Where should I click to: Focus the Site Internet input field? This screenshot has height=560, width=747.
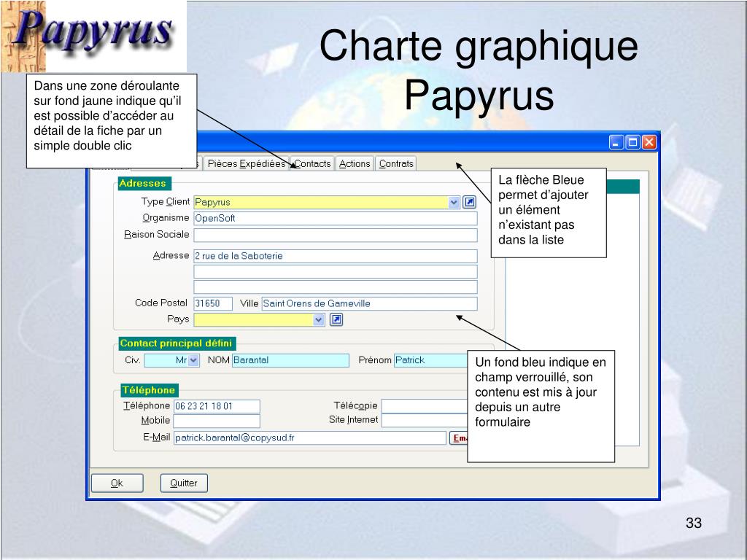click(x=425, y=421)
